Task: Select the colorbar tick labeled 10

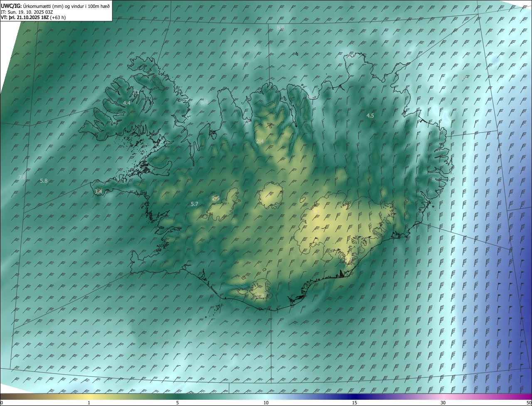Action: pos(266,403)
